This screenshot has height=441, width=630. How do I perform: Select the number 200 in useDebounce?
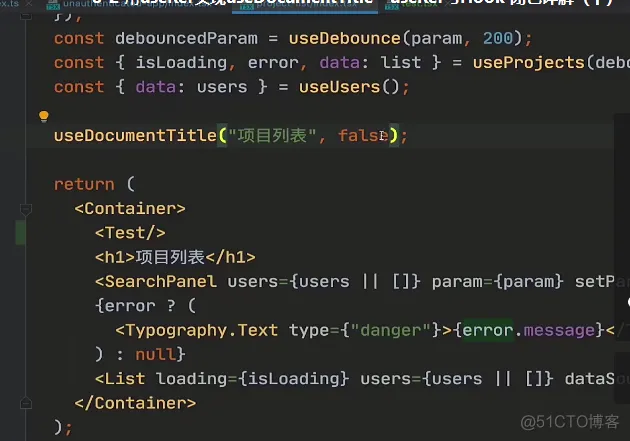pyautogui.click(x=498, y=39)
